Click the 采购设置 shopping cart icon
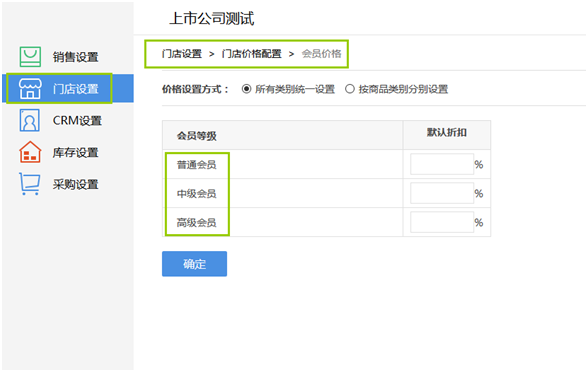This screenshot has width=588, height=372. 30,184
